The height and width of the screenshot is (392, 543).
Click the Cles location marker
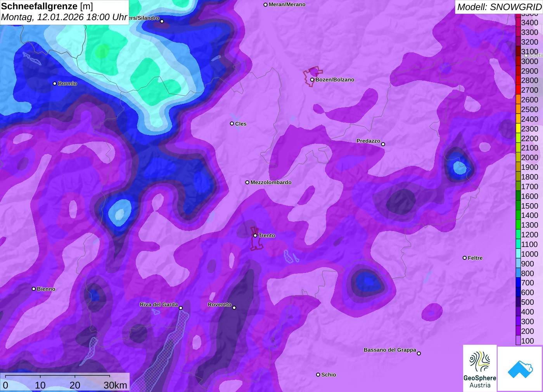click(x=232, y=124)
